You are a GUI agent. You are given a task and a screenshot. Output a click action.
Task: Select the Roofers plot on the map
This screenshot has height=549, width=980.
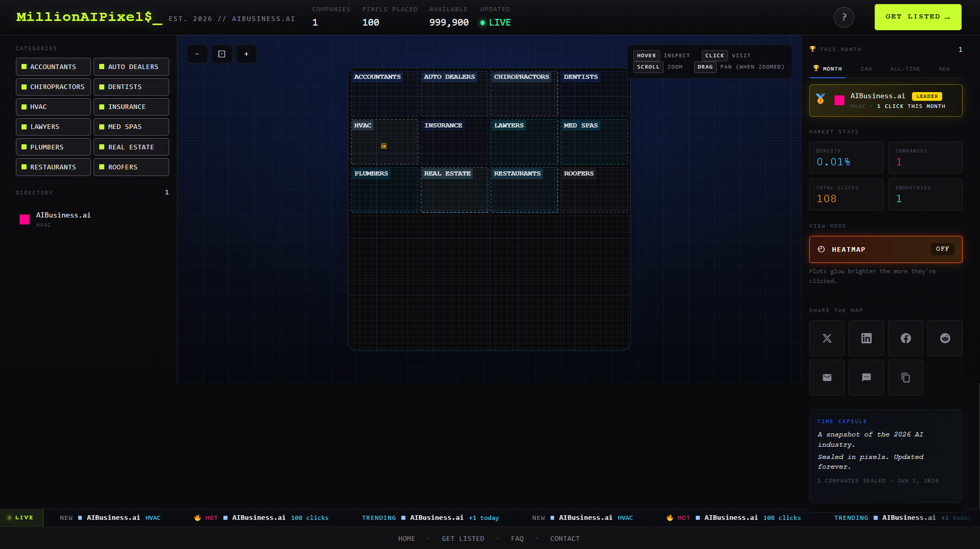(594, 190)
